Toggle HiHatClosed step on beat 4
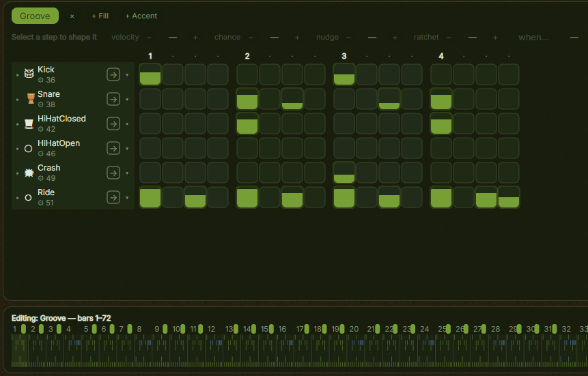 [x=441, y=124]
